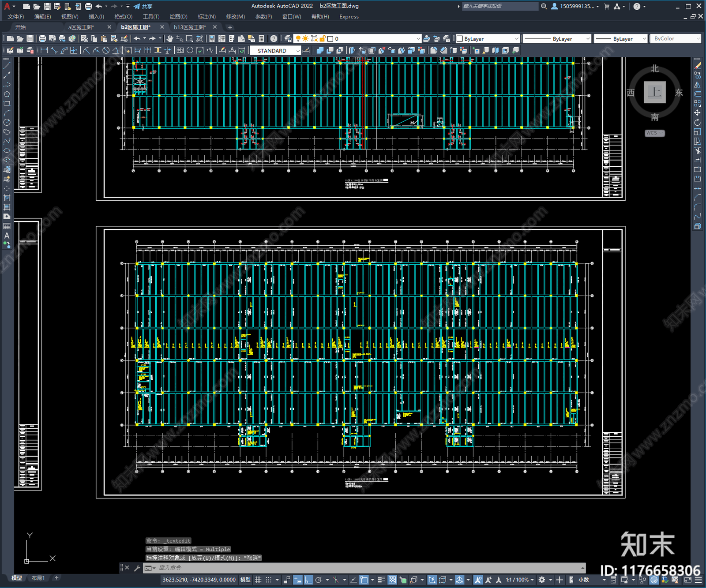706x588 pixels.
Task: Toggle lineweight display in status bar
Action: point(382,580)
